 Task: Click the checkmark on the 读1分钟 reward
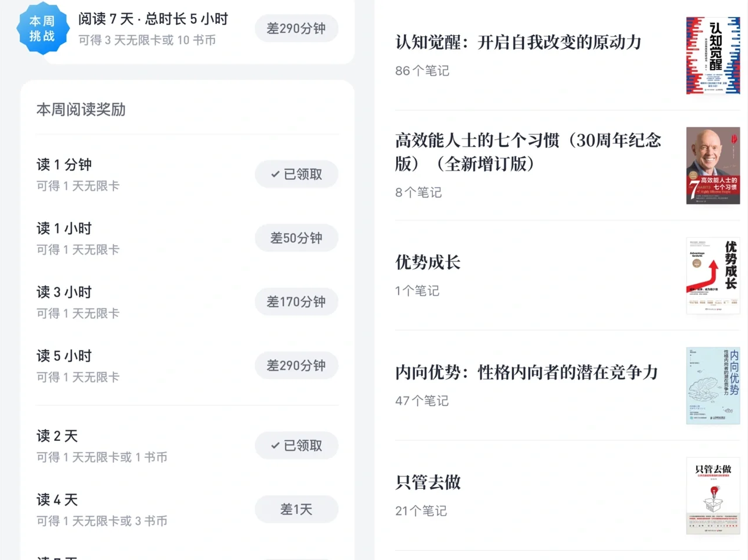[275, 173]
